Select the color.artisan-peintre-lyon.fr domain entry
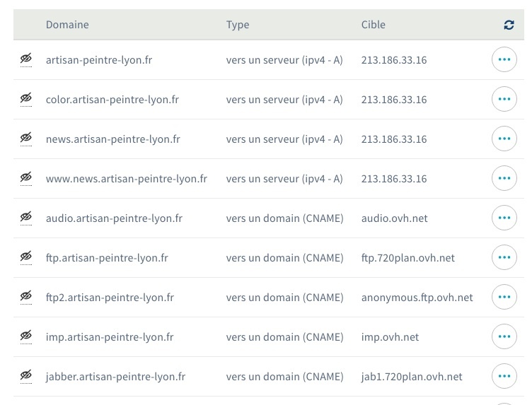Viewport: 532px width, 405px height. pos(112,100)
